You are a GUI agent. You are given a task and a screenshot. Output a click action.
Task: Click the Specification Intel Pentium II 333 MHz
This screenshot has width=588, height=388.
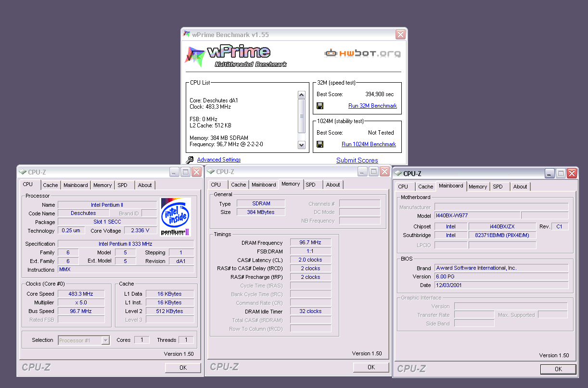[126, 244]
